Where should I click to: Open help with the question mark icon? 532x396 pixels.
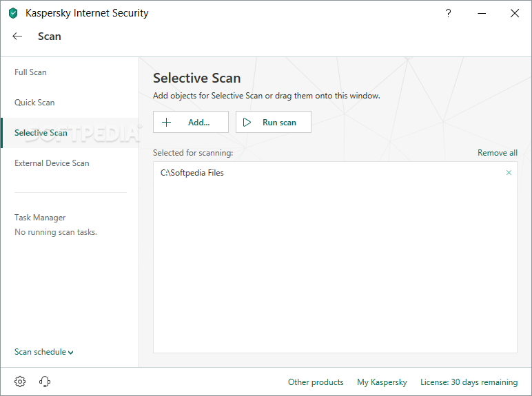(448, 13)
